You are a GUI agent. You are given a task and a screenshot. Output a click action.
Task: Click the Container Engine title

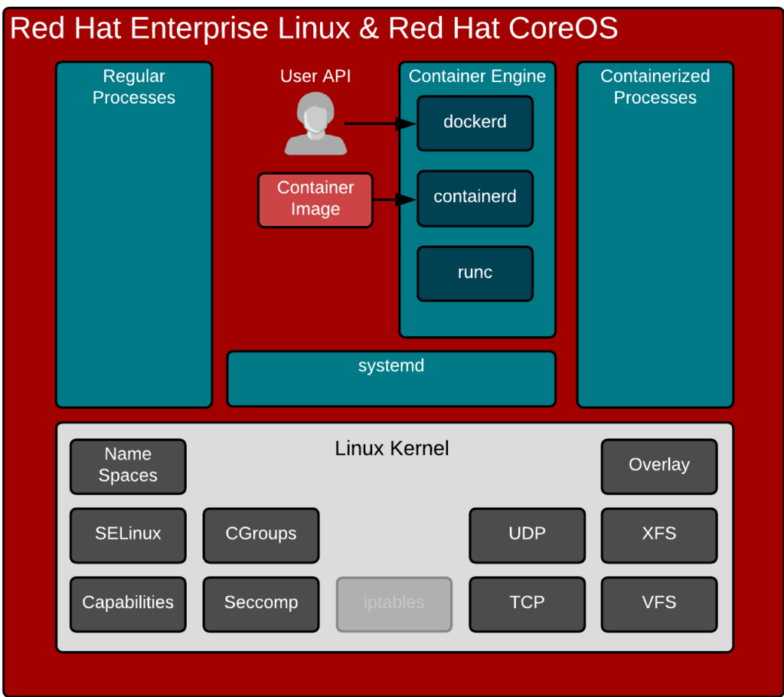pos(477,76)
